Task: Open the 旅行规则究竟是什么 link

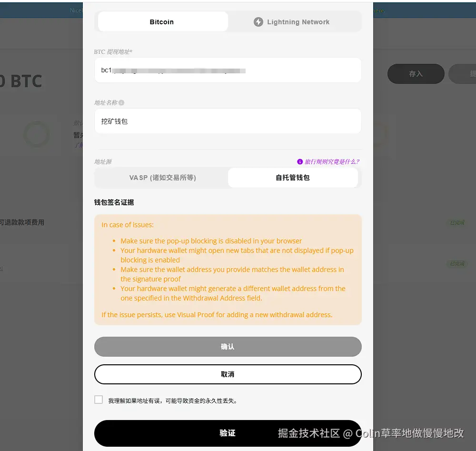Action: [x=332, y=161]
